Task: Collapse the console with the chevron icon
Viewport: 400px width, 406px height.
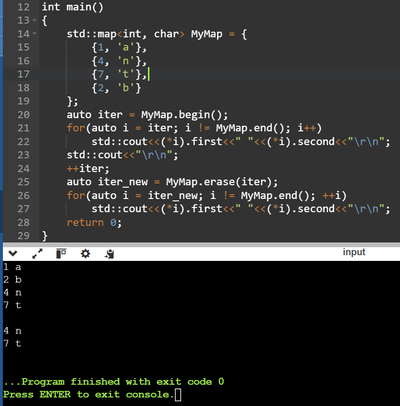Action: coord(13,254)
